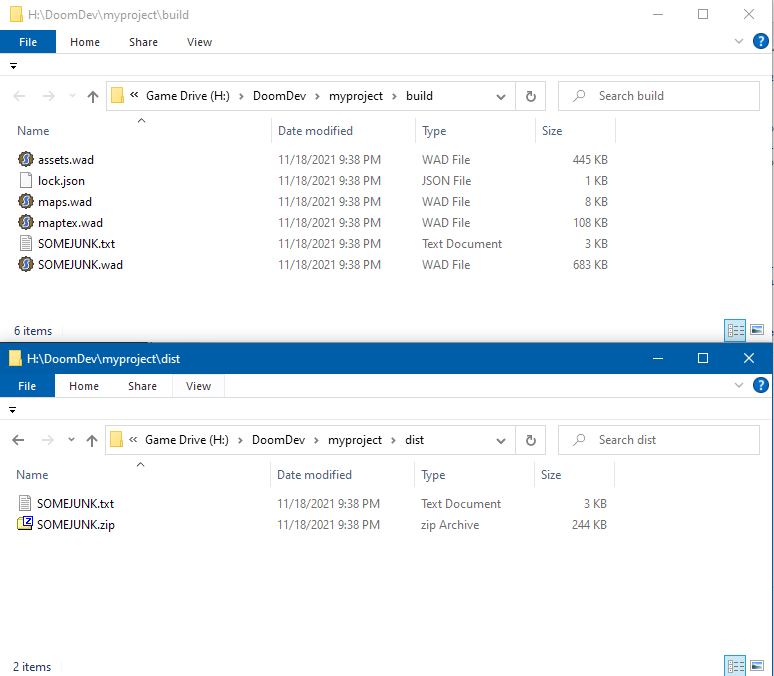Viewport: 774px width, 676px height.
Task: Go back in the build window
Action: tap(19, 96)
